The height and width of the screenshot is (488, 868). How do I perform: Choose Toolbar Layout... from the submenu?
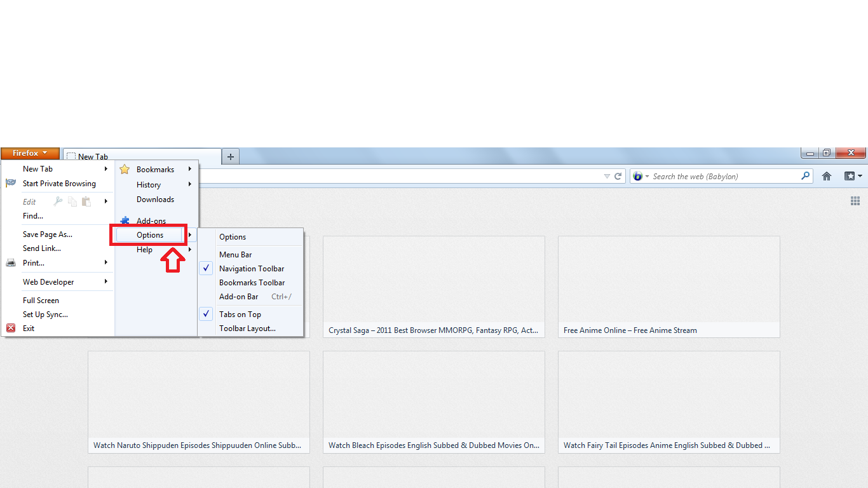click(x=247, y=329)
